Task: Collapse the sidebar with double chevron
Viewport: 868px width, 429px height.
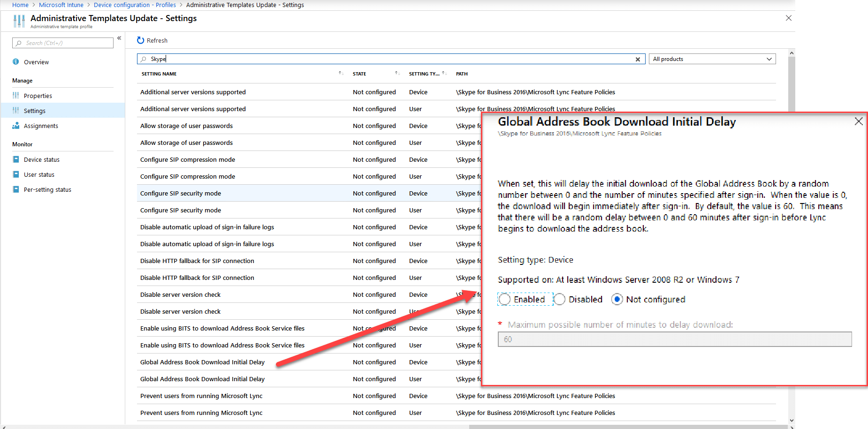Action: [119, 38]
